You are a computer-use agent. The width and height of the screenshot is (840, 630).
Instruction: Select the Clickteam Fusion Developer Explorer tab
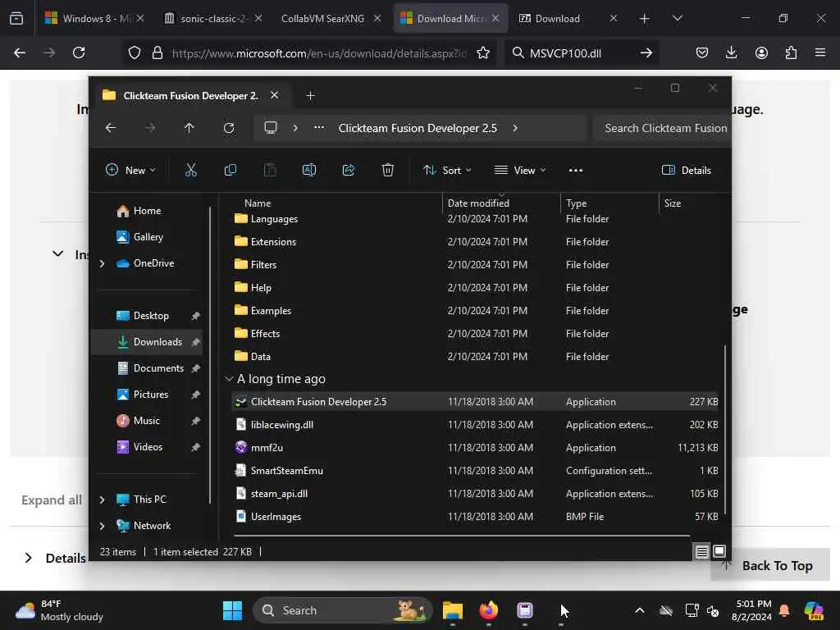pyautogui.click(x=190, y=95)
